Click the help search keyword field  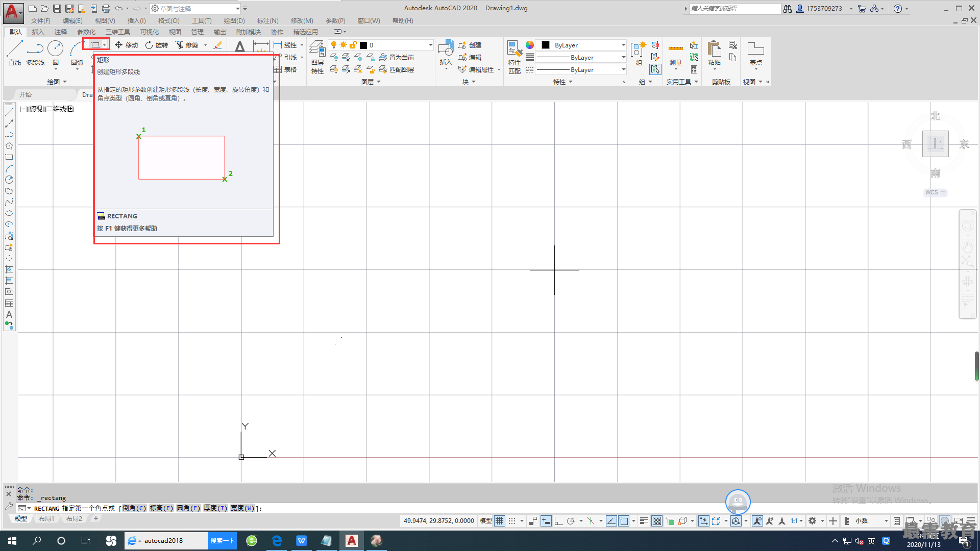(x=735, y=9)
